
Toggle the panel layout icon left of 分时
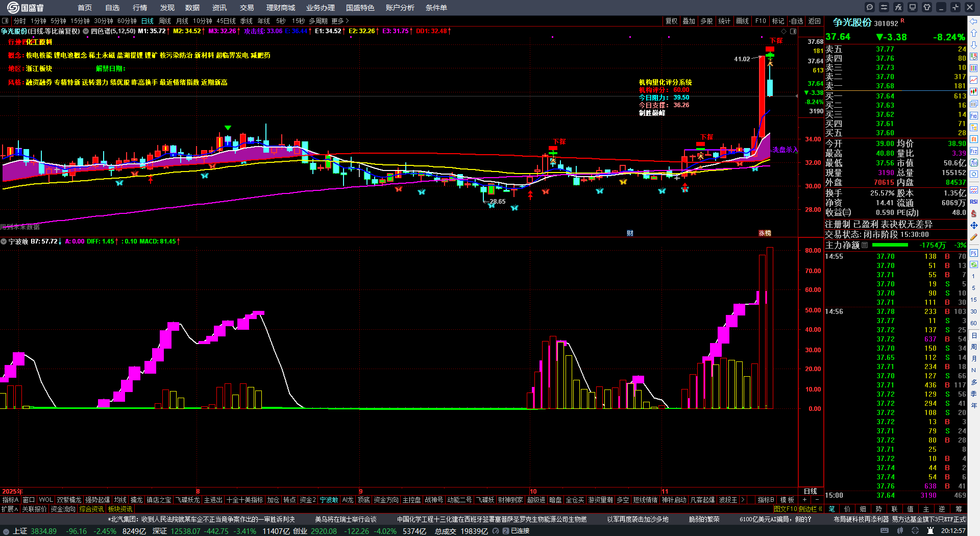click(x=5, y=21)
